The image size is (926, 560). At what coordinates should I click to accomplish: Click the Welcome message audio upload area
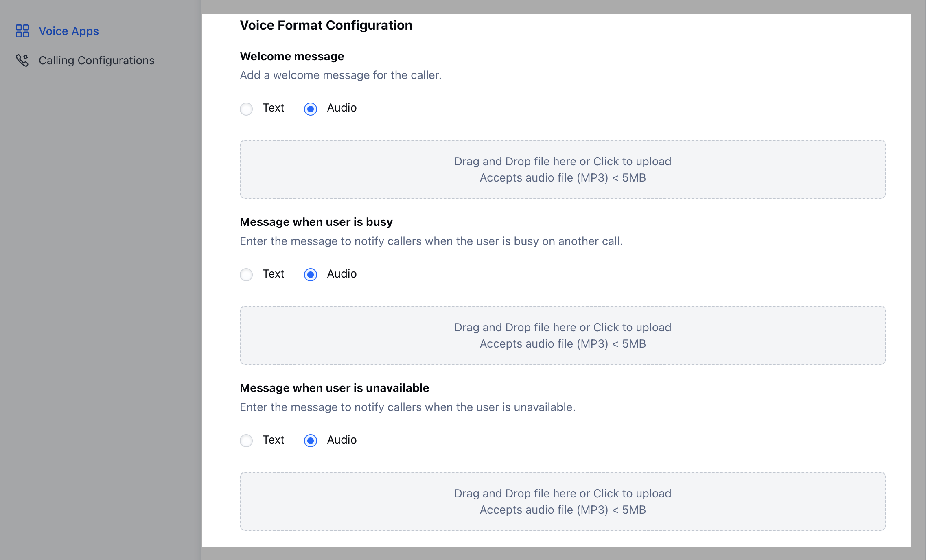click(563, 169)
